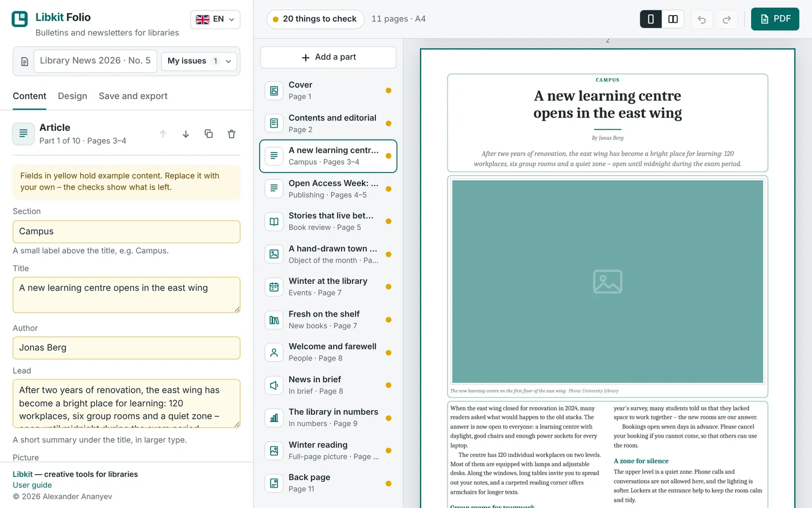812x508 pixels.
Task: Click the Libkit Folio logo icon
Action: [20, 19]
